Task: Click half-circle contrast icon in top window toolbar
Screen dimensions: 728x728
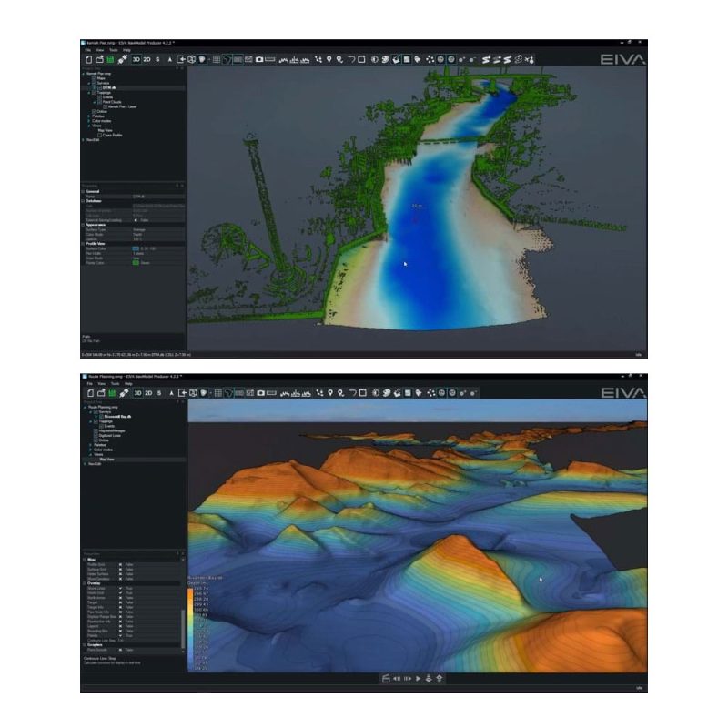Action: coord(375,59)
